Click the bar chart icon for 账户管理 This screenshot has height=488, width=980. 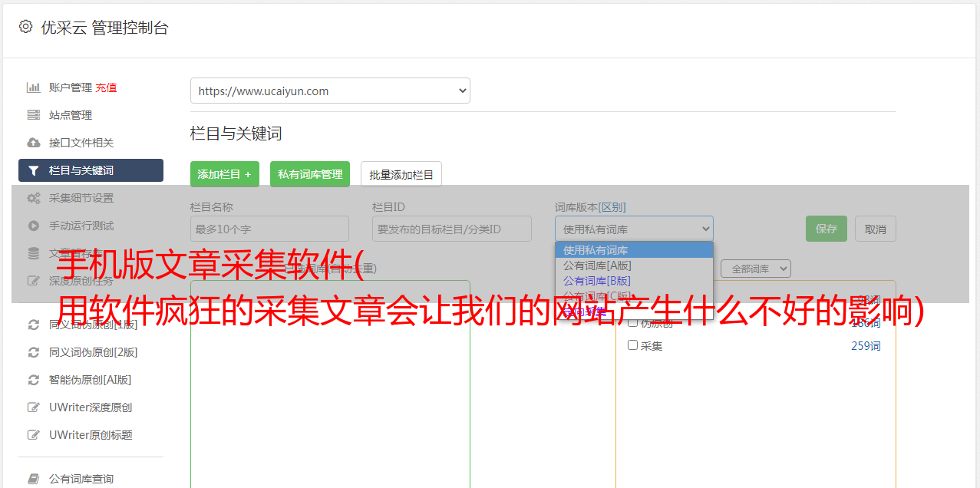[34, 87]
